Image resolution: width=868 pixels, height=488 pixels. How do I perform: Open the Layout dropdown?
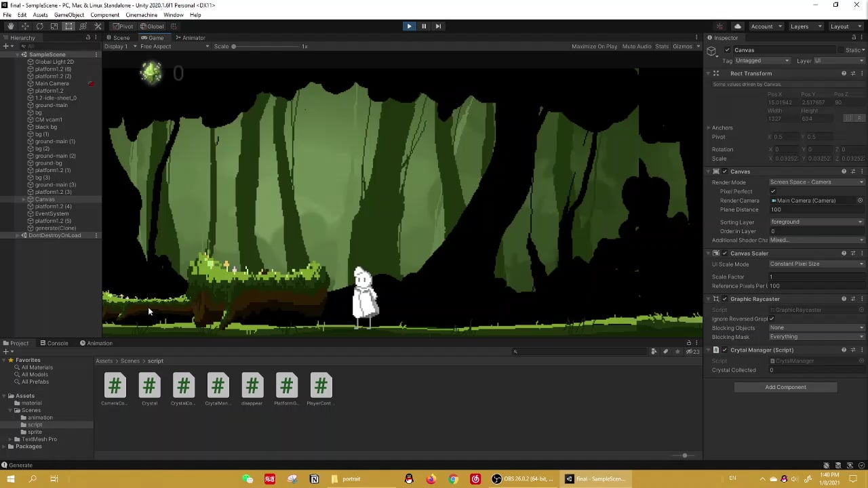844,26
